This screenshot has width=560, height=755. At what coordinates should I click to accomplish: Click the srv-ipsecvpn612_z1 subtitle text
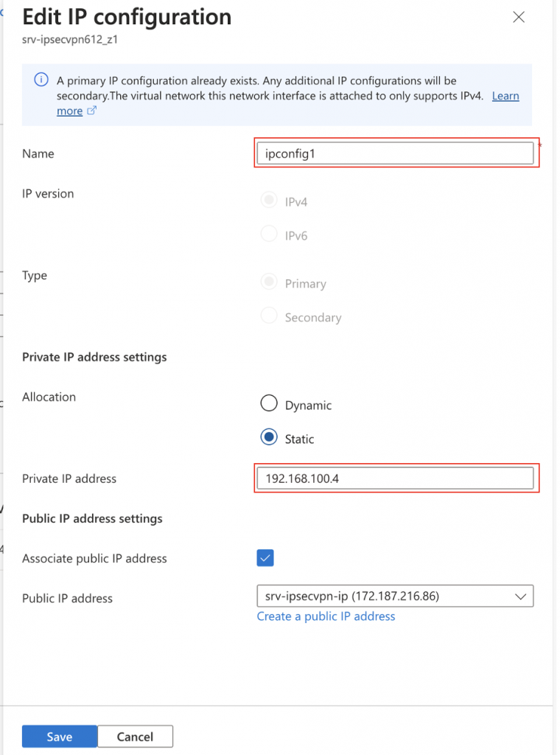(70, 40)
